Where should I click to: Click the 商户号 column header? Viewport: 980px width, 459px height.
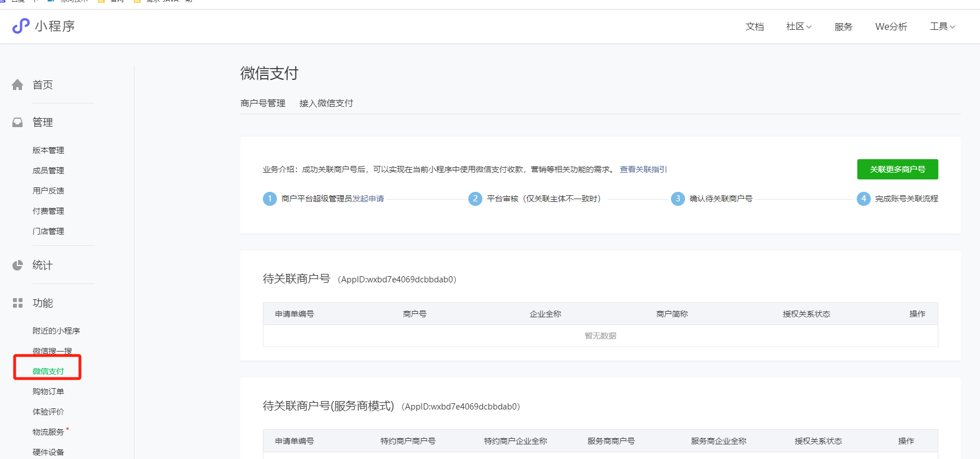(x=415, y=314)
